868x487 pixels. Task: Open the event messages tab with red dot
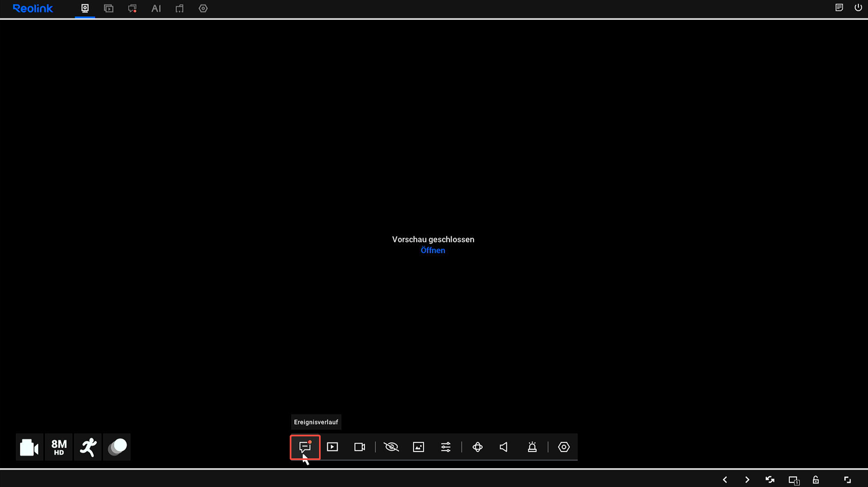coord(132,8)
